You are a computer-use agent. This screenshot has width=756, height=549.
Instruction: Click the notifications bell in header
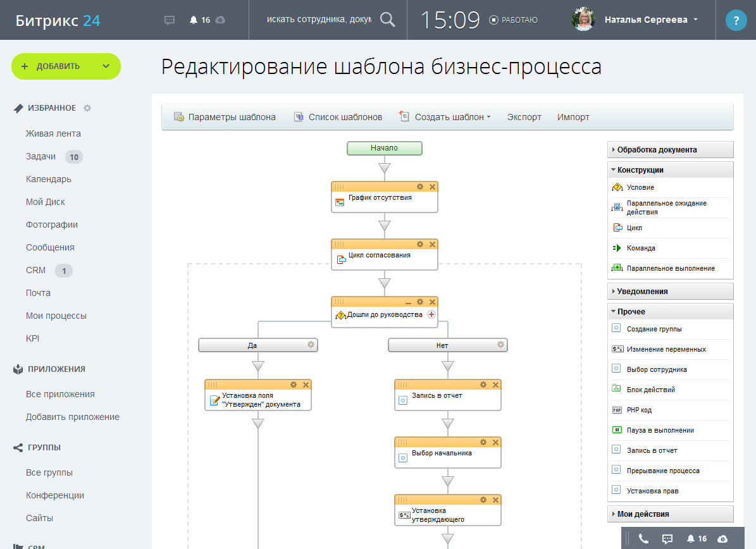[x=194, y=20]
